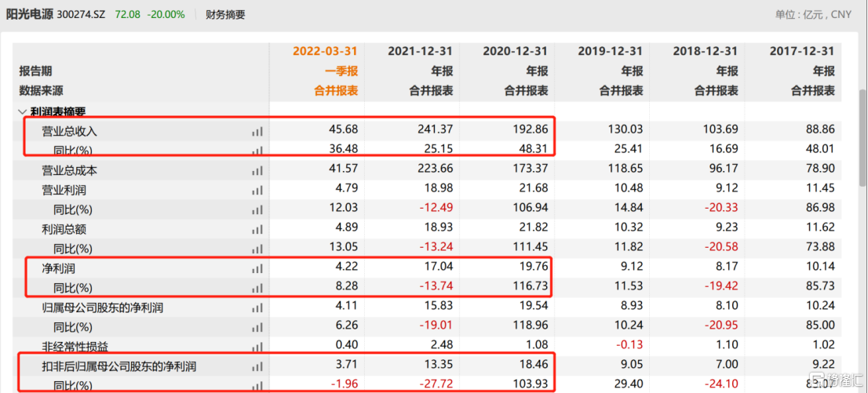Open chart icon for 扣非后归属母公司股东的净利润 row
Screen dimensions: 868x393
pos(257,366)
